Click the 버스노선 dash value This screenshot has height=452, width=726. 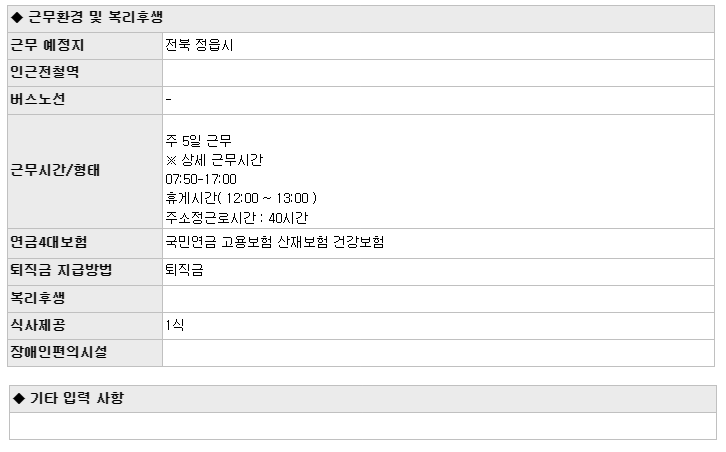click(x=169, y=100)
